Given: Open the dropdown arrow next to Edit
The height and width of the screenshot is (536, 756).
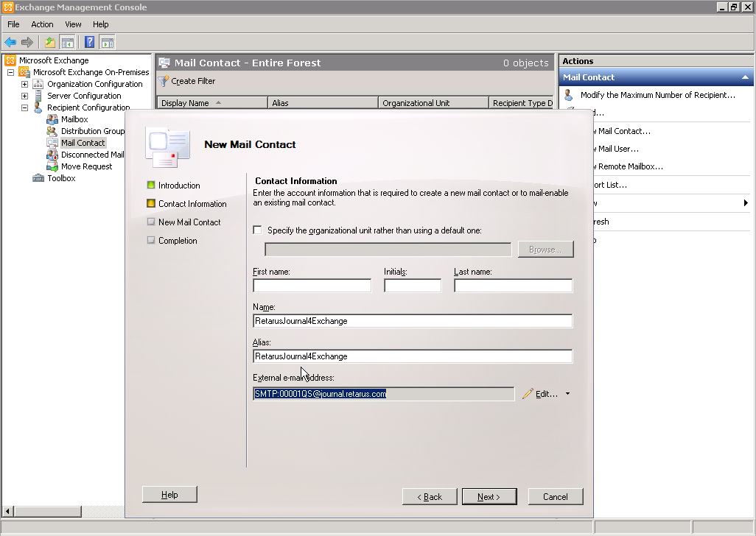Looking at the screenshot, I should [567, 394].
